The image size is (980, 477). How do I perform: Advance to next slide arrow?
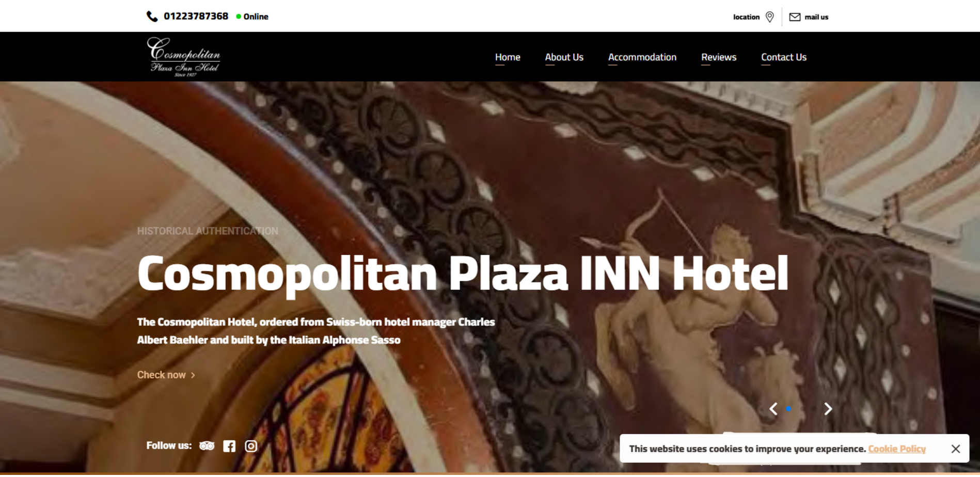[828, 409]
